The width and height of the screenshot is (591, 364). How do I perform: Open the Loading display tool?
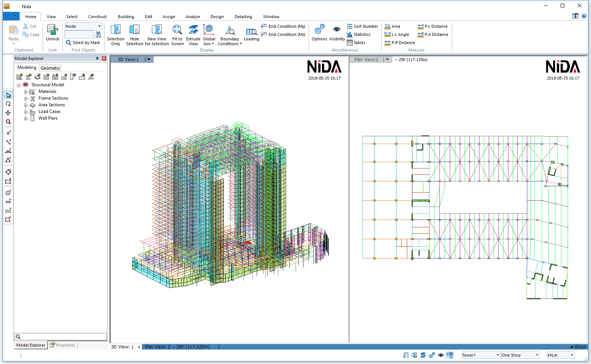tap(251, 32)
